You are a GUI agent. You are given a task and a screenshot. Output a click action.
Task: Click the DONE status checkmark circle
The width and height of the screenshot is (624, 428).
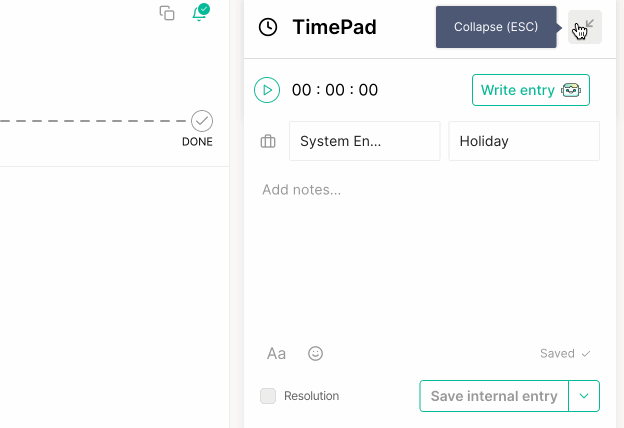(x=202, y=121)
